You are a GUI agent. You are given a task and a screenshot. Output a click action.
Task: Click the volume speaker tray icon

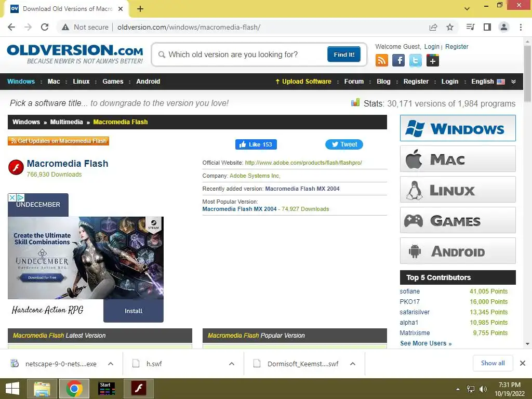click(483, 389)
